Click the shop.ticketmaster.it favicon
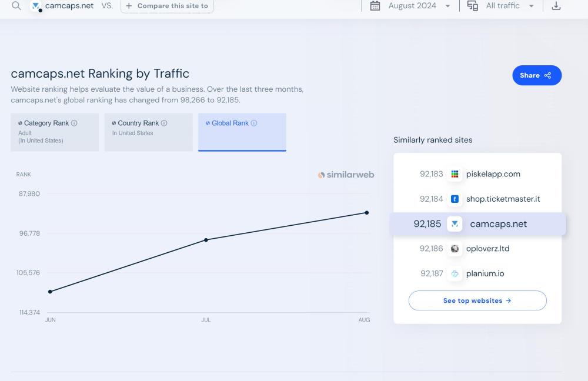Viewport: 588px width, 381px height. pos(455,199)
